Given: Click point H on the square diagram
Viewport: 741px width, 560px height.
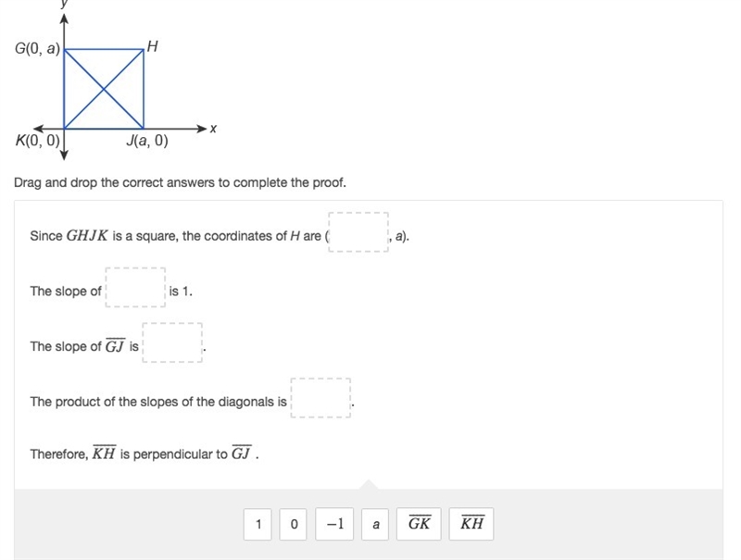Looking at the screenshot, I should coord(144,49).
